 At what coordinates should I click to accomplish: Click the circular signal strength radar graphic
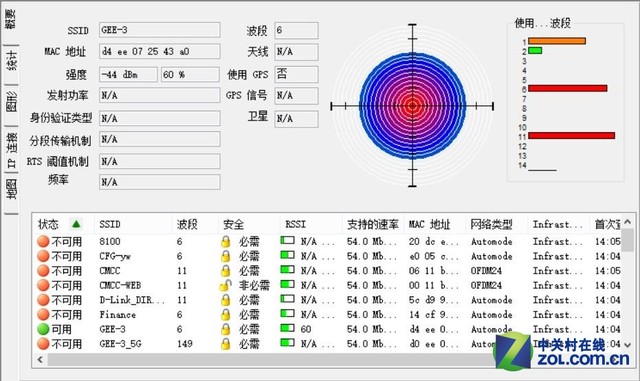(x=412, y=106)
